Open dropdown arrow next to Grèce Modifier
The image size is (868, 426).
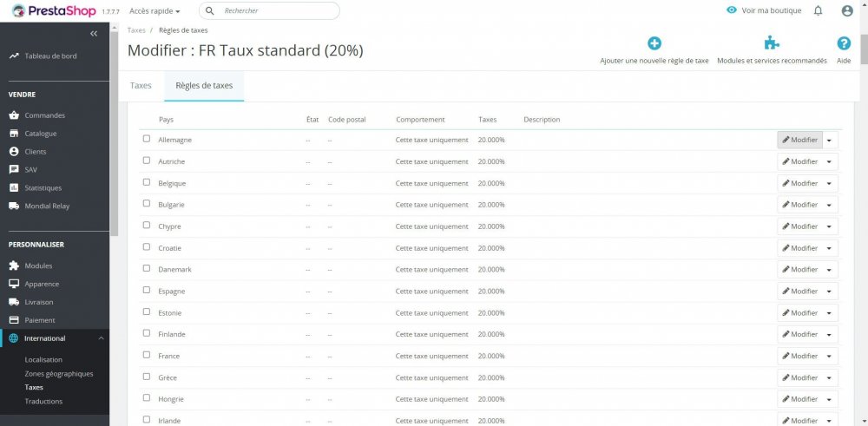(830, 377)
